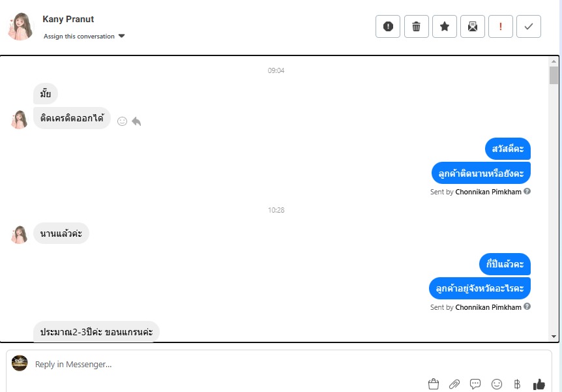Viewport: 562px width, 392px height.
Task: Open the shopping bag products icon
Action: (434, 384)
